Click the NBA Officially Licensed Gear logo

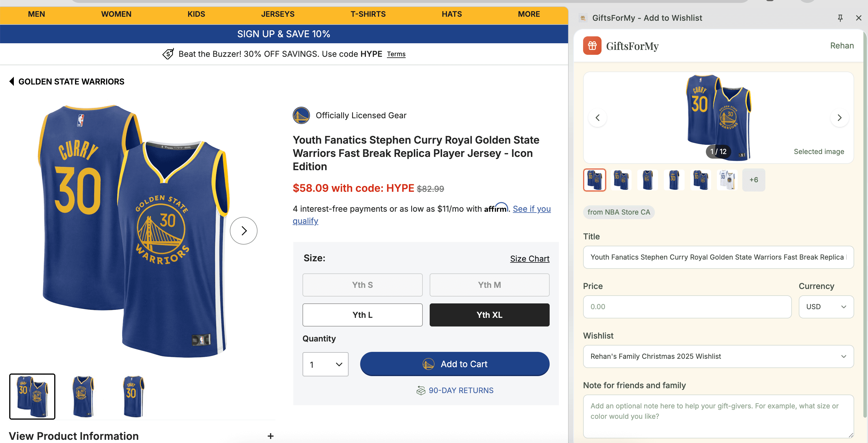click(301, 115)
